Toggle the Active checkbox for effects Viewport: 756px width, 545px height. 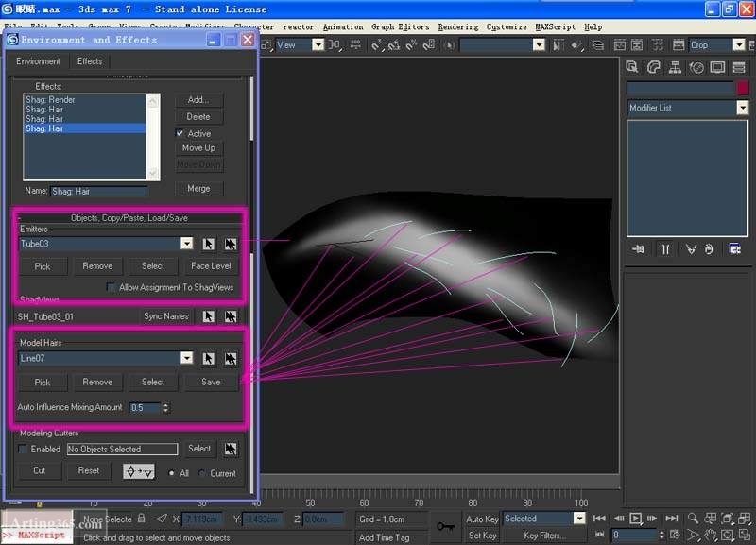(180, 133)
